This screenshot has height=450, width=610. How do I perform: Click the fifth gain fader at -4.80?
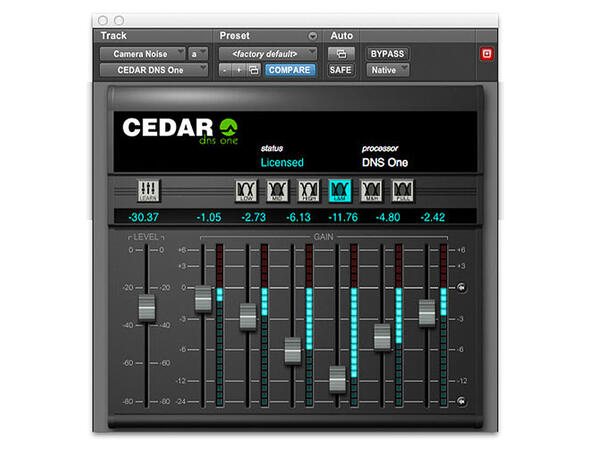pos(382,337)
